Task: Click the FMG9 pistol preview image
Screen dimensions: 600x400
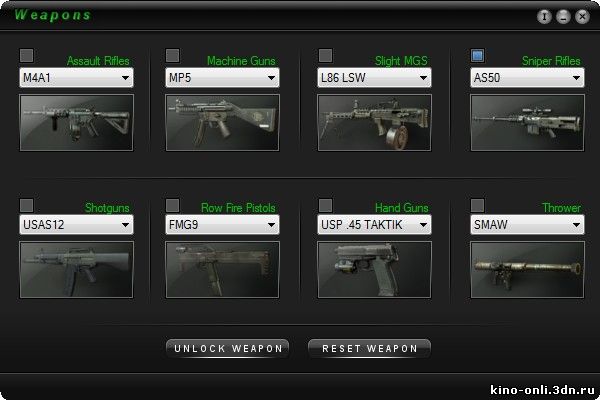Action: [x=222, y=270]
